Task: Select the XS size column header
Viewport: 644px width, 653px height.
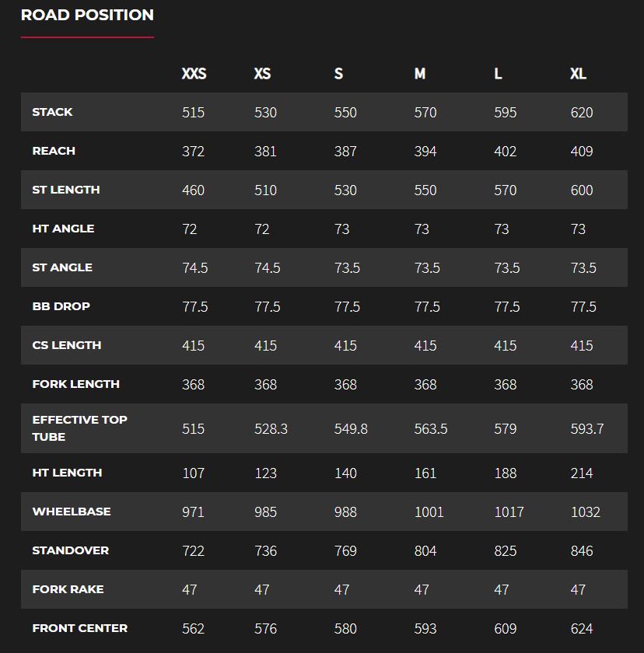Action: pos(262,74)
